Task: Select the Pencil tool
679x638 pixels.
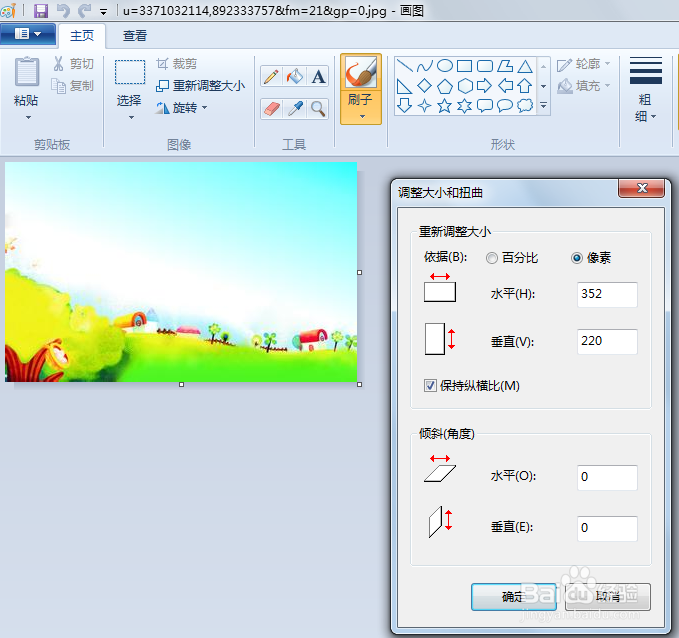Action: click(x=272, y=77)
